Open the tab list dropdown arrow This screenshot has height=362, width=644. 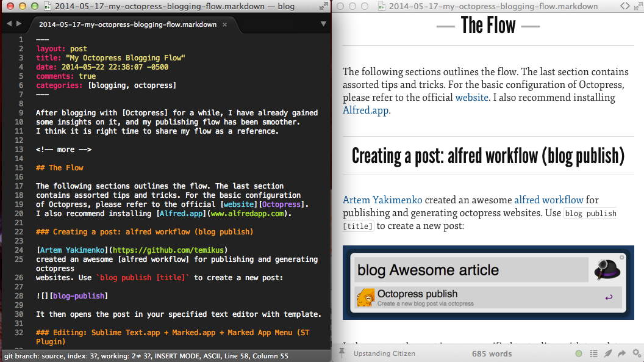coord(324,24)
